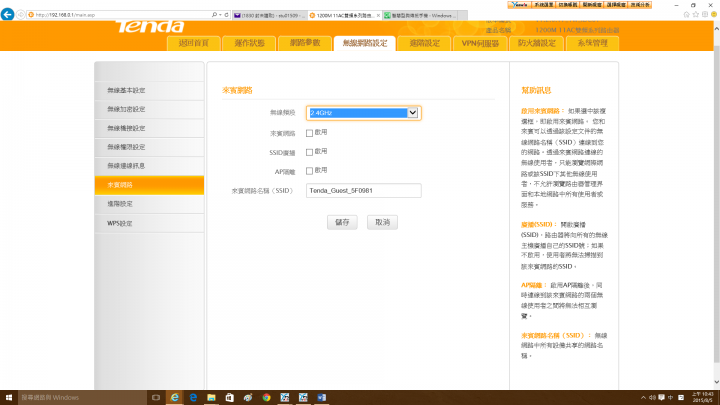The height and width of the screenshot is (405, 720).
Task: Switch to the third Windows browser tab
Action: tap(420, 15)
